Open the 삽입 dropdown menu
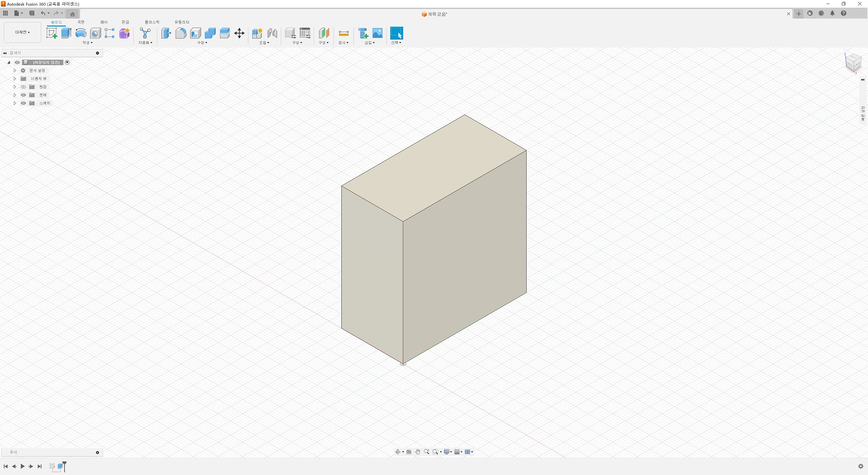 click(x=370, y=43)
